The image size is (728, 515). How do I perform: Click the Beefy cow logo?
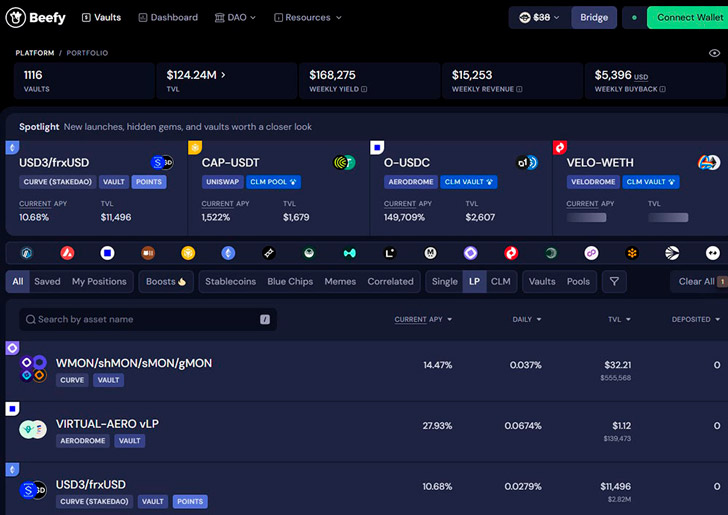tap(15, 18)
